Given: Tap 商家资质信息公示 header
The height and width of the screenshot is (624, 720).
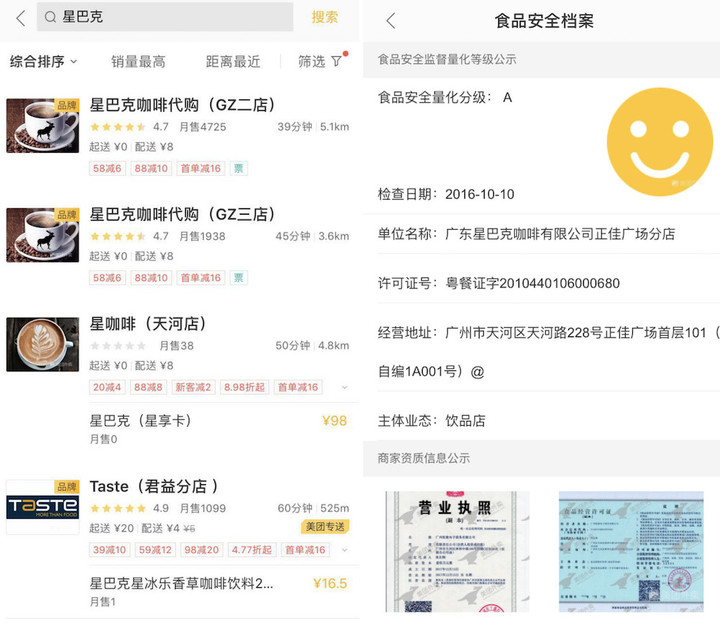Looking at the screenshot, I should [x=424, y=458].
